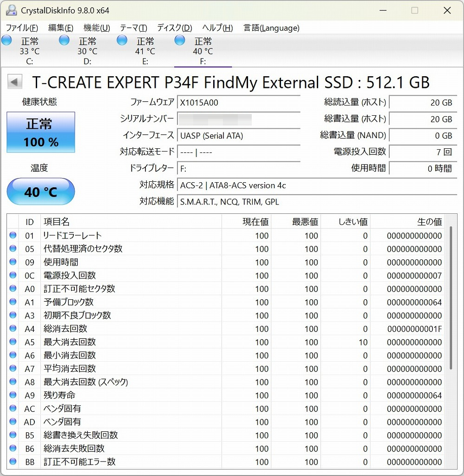Click the 生の値 column header

click(x=407, y=222)
